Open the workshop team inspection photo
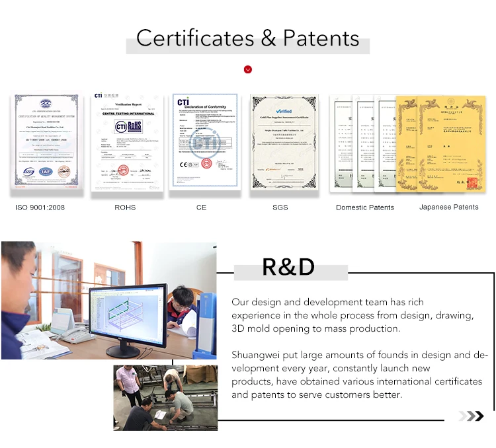This screenshot has height=448, width=496. [x=165, y=398]
